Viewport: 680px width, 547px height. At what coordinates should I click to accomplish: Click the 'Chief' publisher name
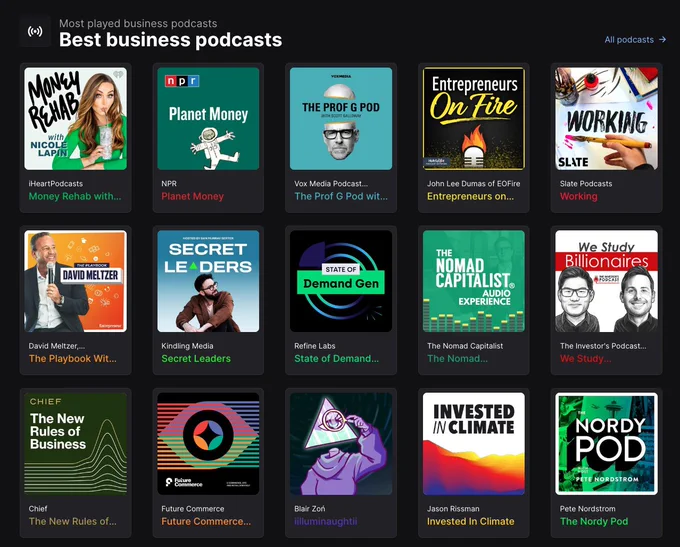tap(38, 509)
